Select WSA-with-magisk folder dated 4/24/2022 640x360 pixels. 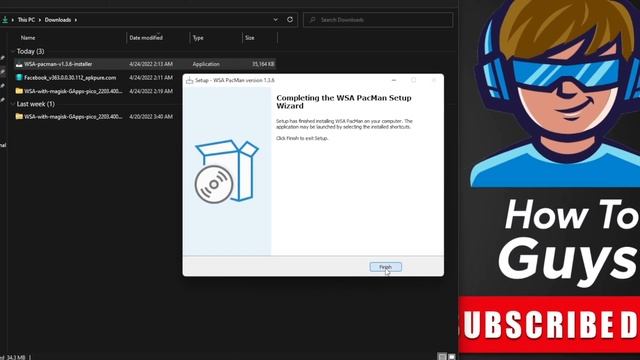(73, 91)
